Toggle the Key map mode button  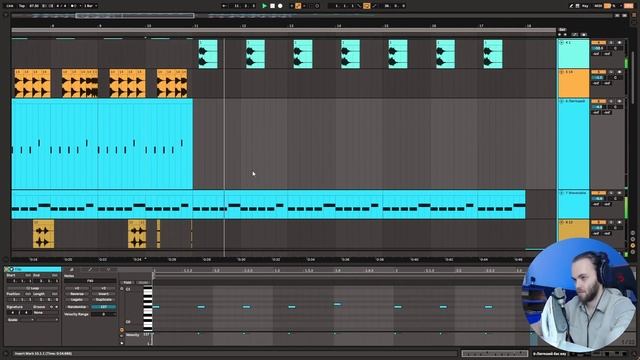coord(585,6)
